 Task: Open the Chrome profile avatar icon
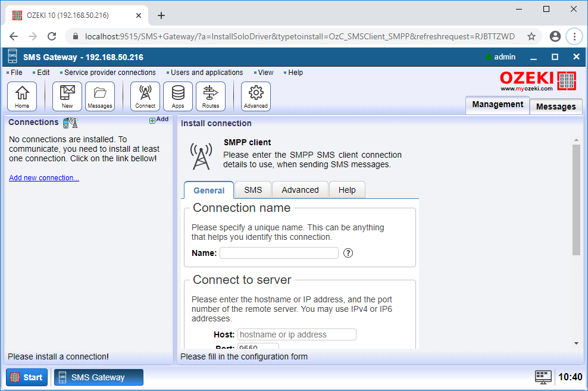[555, 36]
